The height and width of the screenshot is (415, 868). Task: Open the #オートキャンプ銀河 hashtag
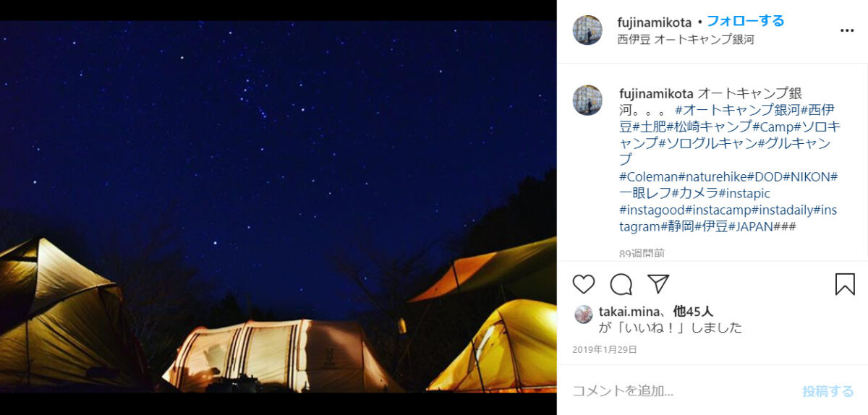pyautogui.click(x=737, y=111)
